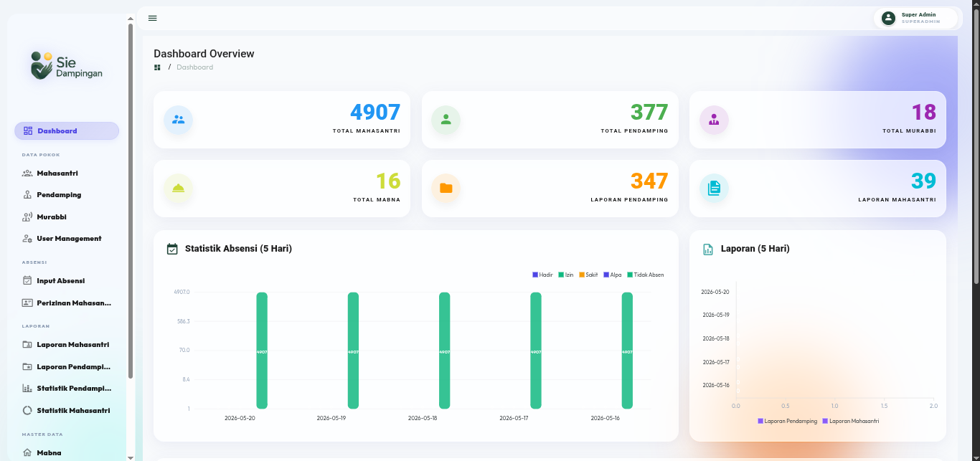This screenshot has height=461, width=980.
Task: Click the Total Mabna dome icon
Action: [x=178, y=189]
